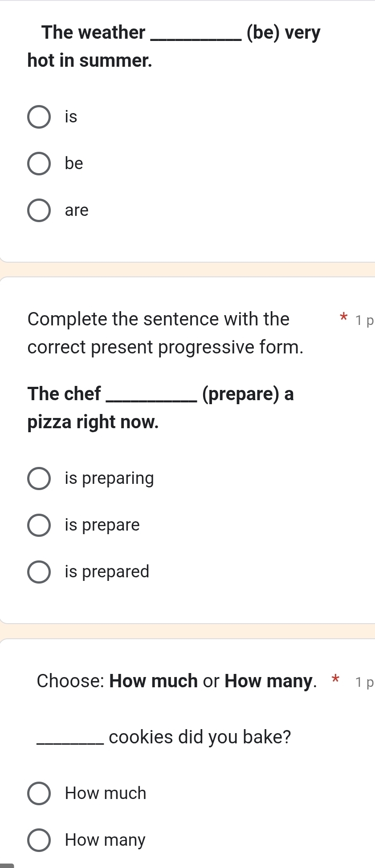Screen dimensions: 375x868
Task: Choose the 'be' radio button
Action: (x=39, y=164)
